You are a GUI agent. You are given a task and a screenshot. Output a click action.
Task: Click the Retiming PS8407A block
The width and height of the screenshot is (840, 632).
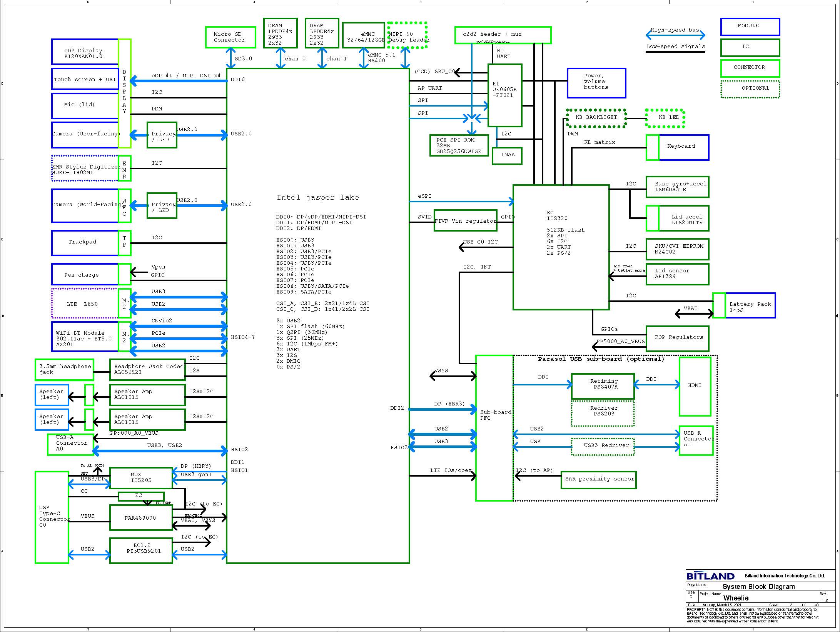pos(603,386)
